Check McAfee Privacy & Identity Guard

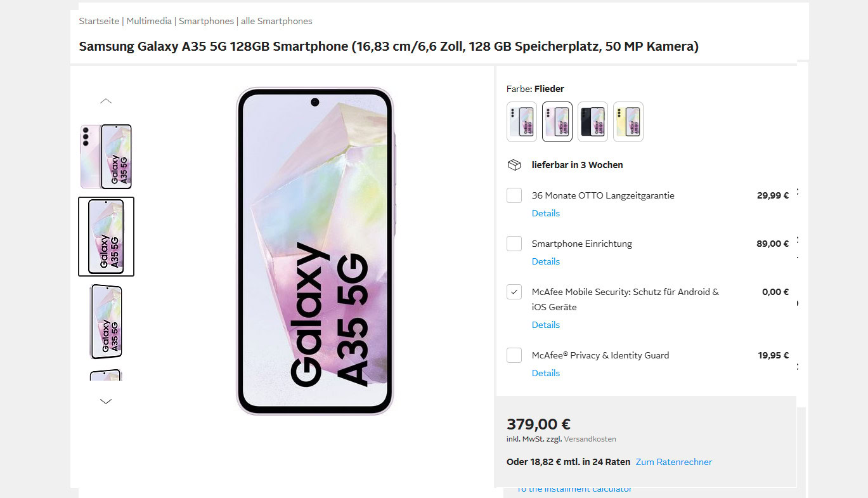click(514, 355)
